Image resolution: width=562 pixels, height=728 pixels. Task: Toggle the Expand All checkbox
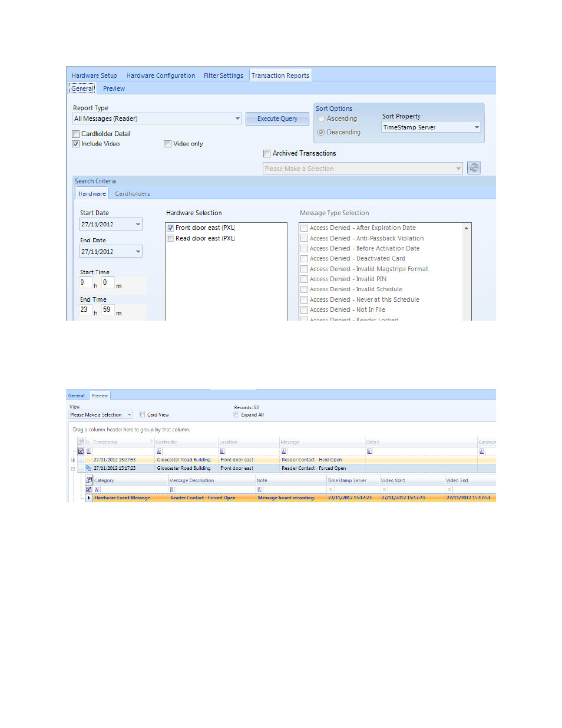236,415
